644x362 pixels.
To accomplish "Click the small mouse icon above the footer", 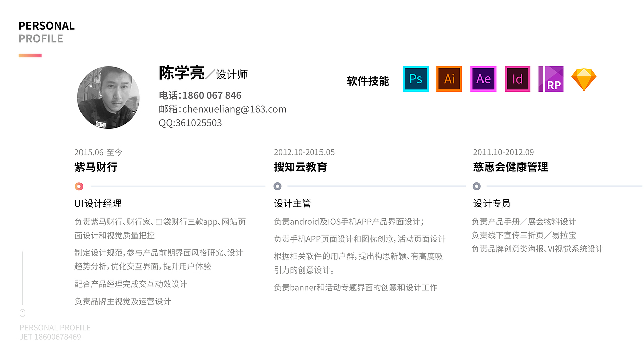I will (x=22, y=313).
